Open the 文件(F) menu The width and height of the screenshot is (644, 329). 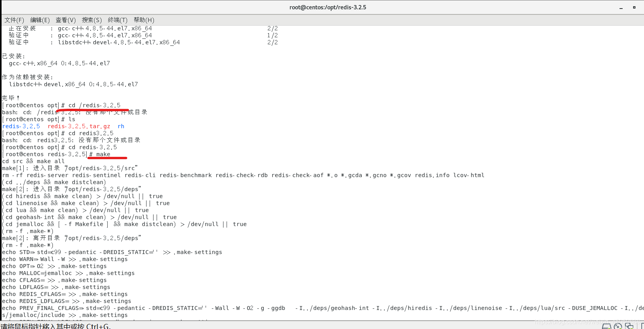pyautogui.click(x=14, y=20)
